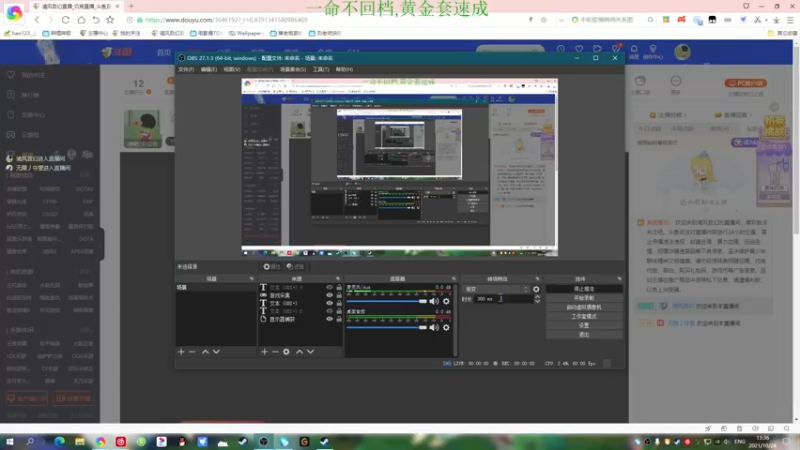Viewport: 800px width, 450px height.
Task: Open Douyu user avatar menu
Action: point(682,52)
